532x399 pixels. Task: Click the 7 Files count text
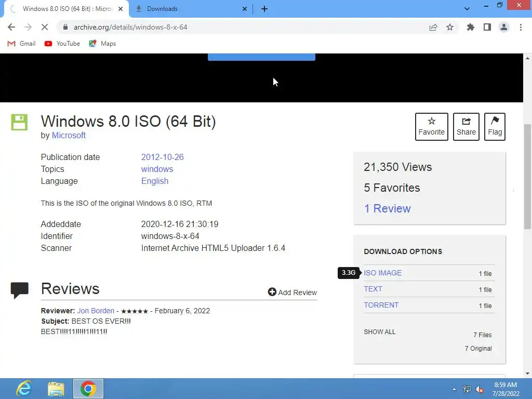pyautogui.click(x=483, y=335)
